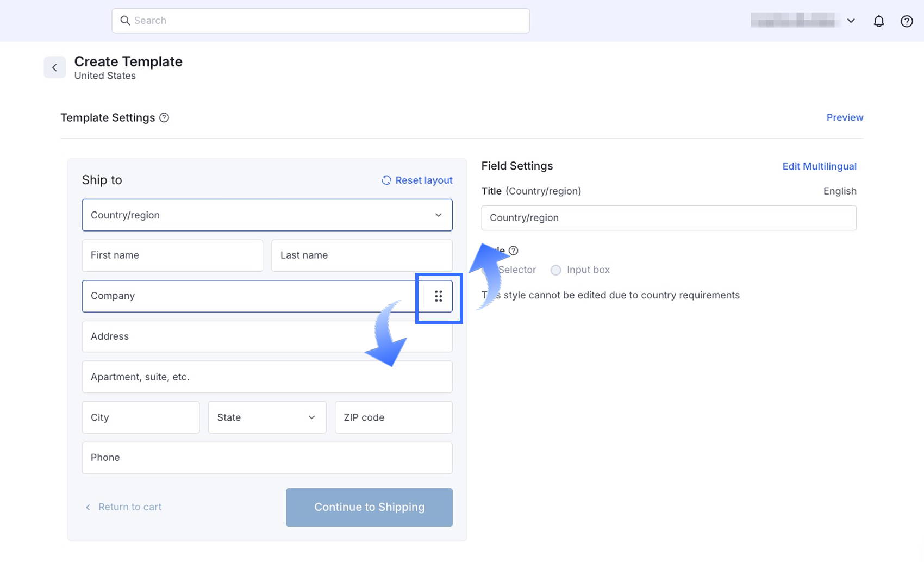The image size is (924, 562).
Task: Click the drag handle on Company field
Action: tap(438, 296)
